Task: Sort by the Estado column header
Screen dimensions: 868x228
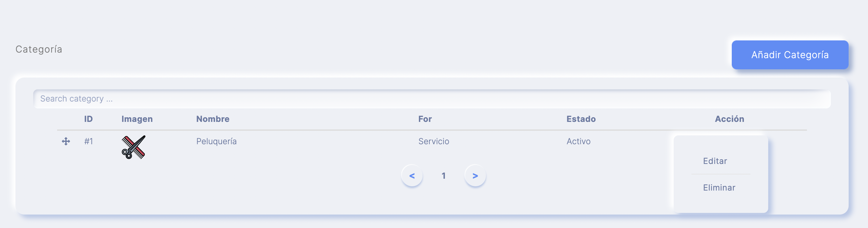Action: (x=581, y=119)
